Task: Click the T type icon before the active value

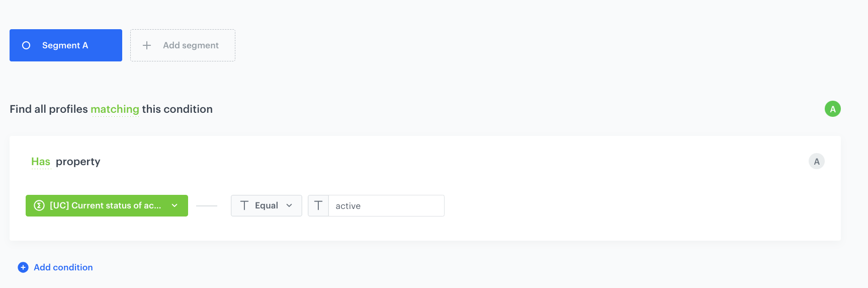Action: tap(318, 205)
